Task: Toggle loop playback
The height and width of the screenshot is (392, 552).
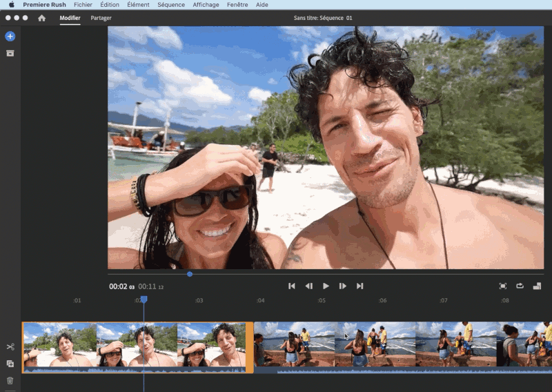Action: point(520,286)
